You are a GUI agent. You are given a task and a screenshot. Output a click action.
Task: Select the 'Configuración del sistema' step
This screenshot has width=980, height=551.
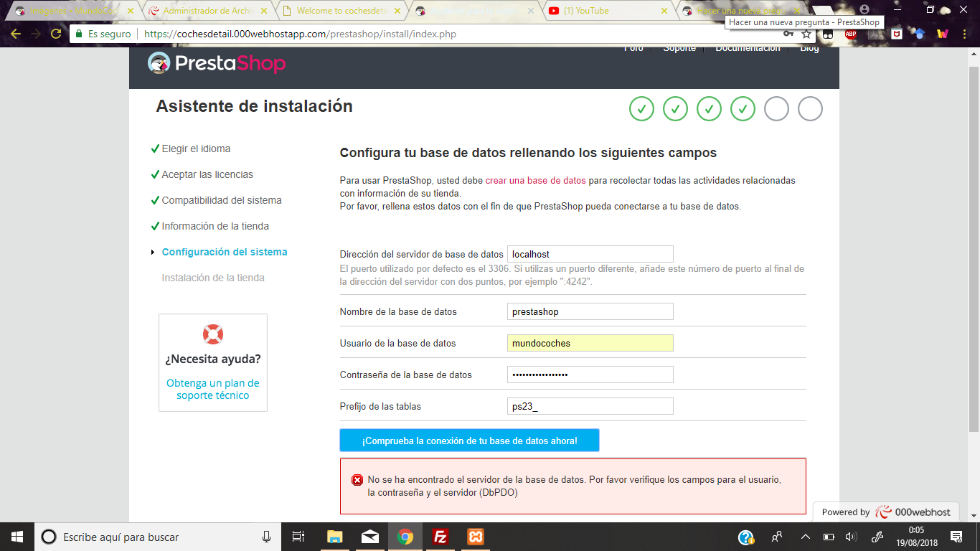pos(225,252)
